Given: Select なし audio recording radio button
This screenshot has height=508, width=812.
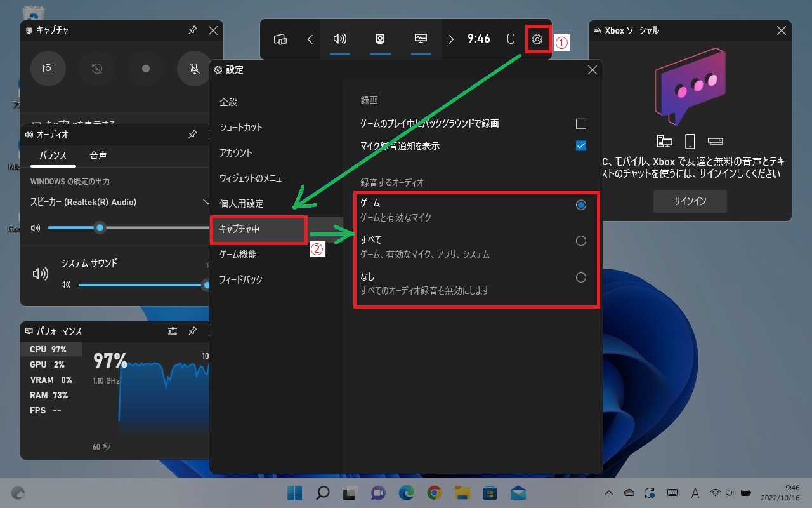Looking at the screenshot, I should pos(580,277).
